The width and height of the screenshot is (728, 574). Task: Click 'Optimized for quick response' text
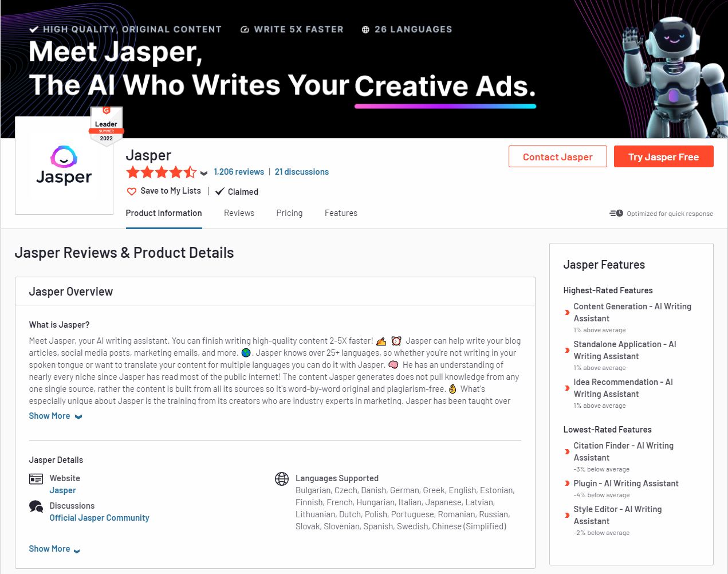(x=670, y=214)
